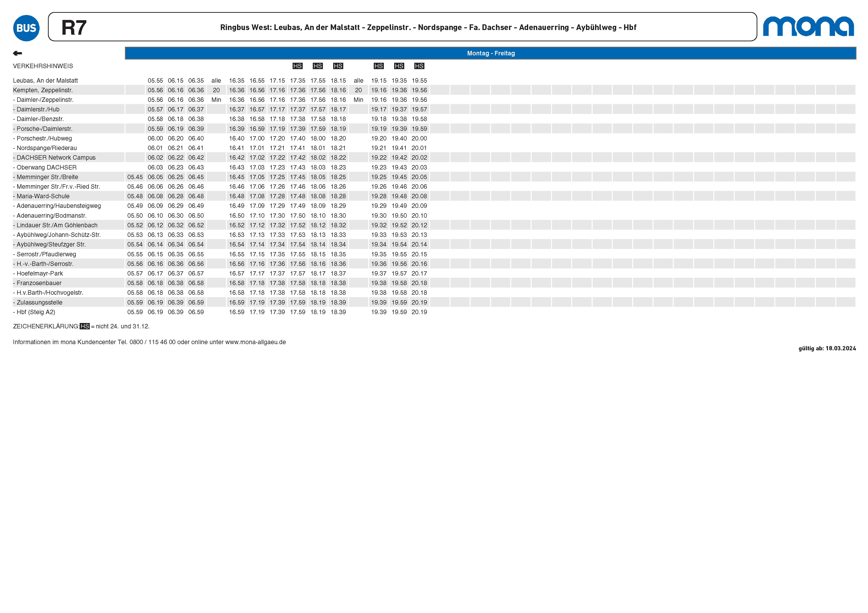Click the stop Nordspange/Riederau
The width and height of the screenshot is (868, 613).
click(x=45, y=148)
